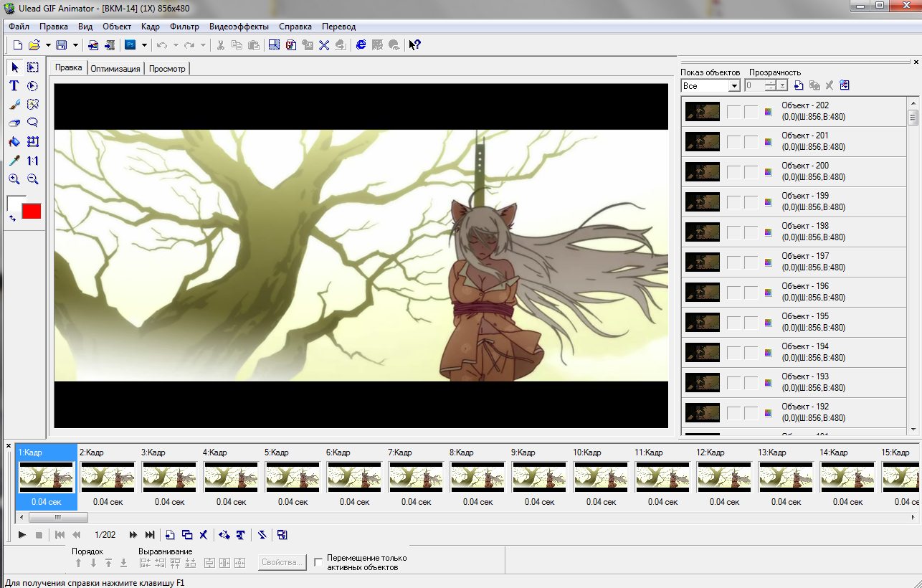
Task: Open the Фильтр menu
Action: 185,27
